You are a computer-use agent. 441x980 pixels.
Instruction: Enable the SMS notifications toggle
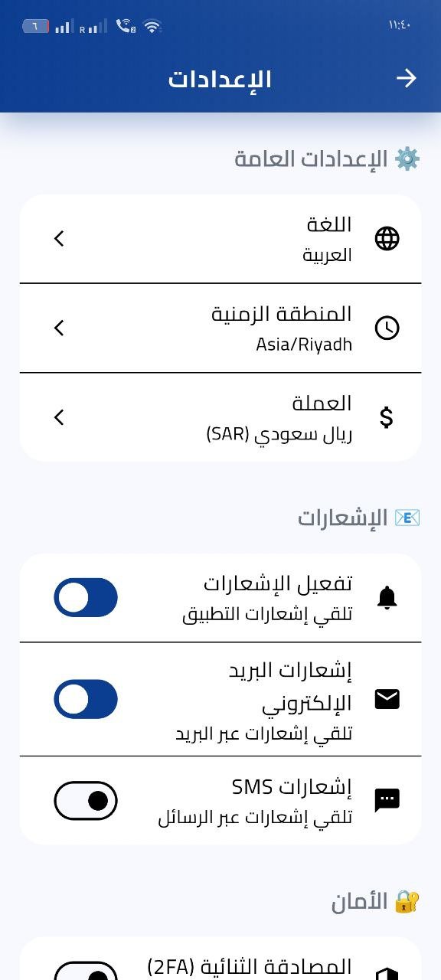[85, 799]
